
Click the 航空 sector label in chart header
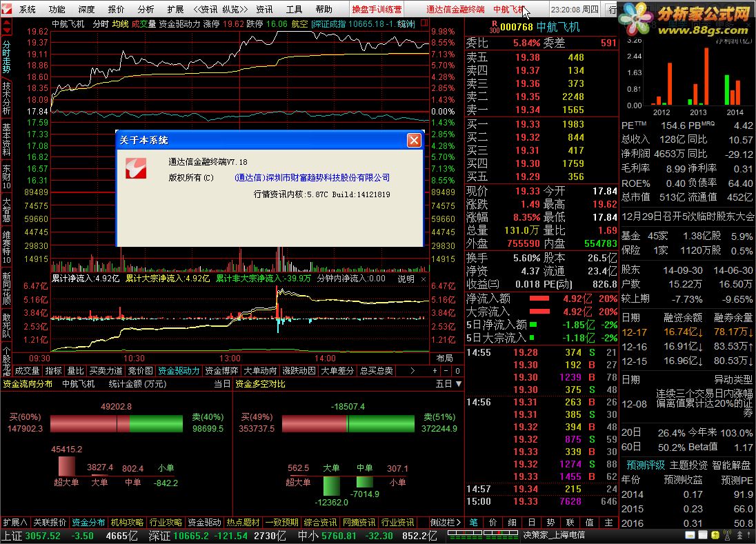(x=299, y=23)
